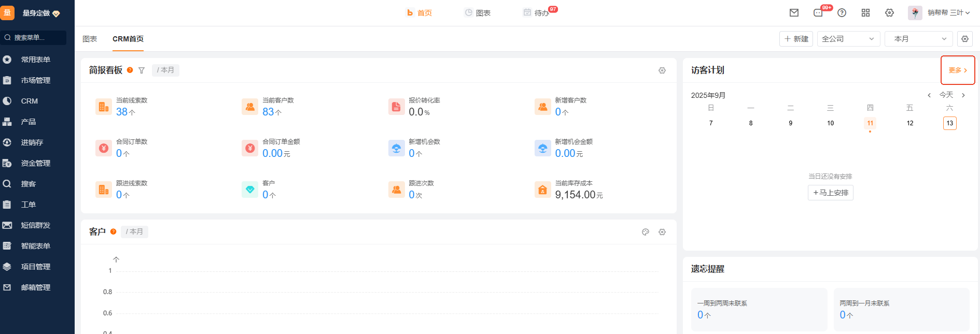Open 更多 link in 访客计划

pyautogui.click(x=958, y=70)
